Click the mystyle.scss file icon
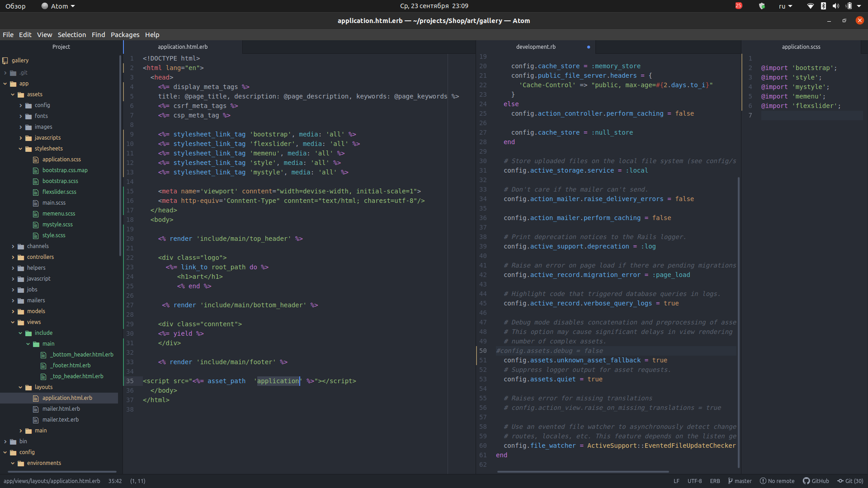The image size is (868, 488). coord(36,225)
